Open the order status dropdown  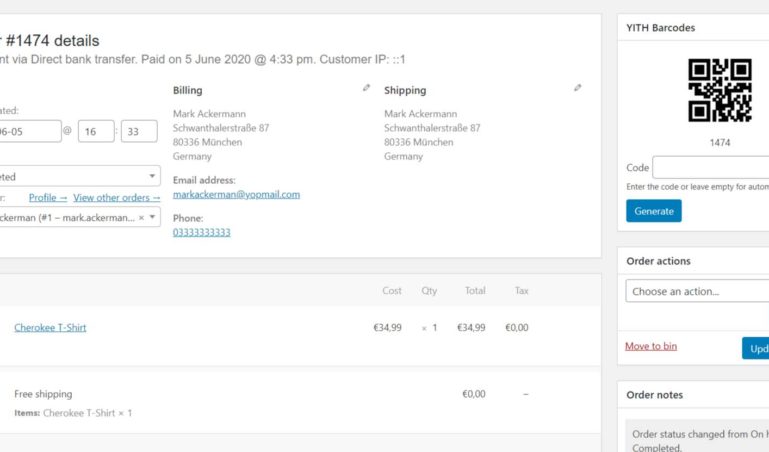coord(78,176)
